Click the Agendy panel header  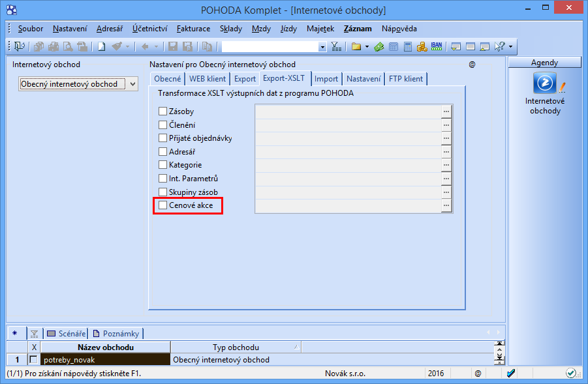pos(544,63)
